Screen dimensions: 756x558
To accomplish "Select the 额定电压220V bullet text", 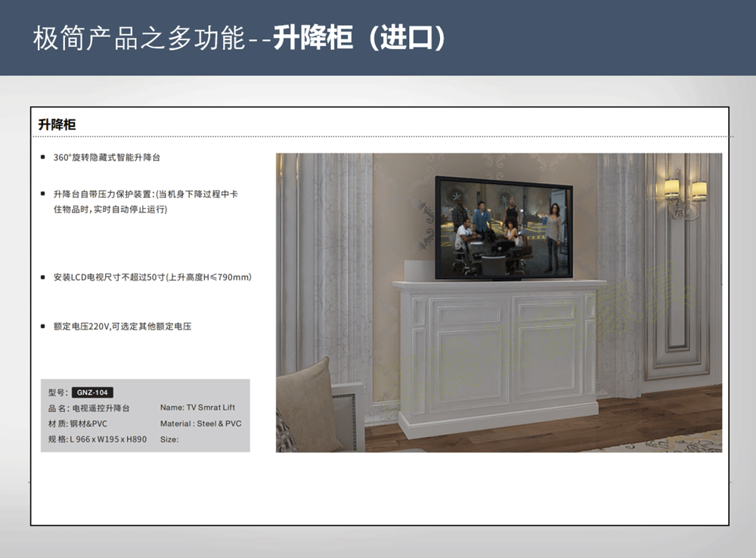I will [122, 327].
